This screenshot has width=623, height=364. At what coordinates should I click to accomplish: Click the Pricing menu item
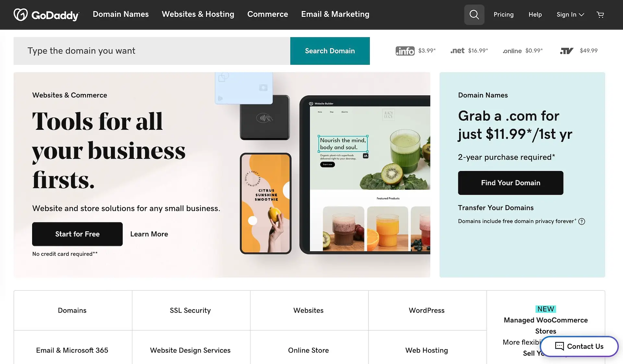click(x=503, y=14)
